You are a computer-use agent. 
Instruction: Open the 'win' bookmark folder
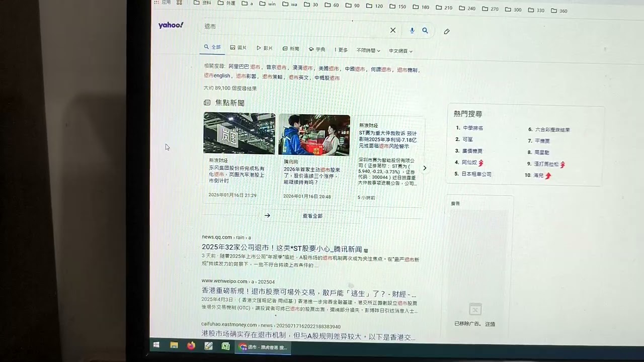[268, 4]
